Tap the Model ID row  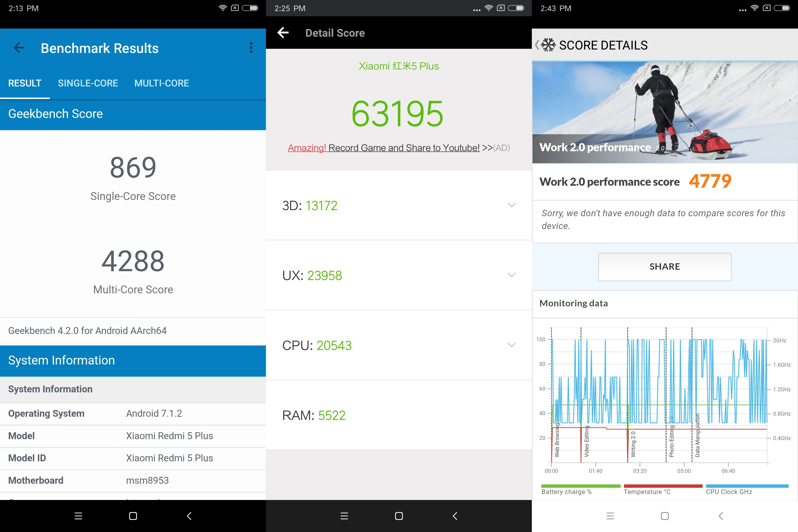click(133, 458)
